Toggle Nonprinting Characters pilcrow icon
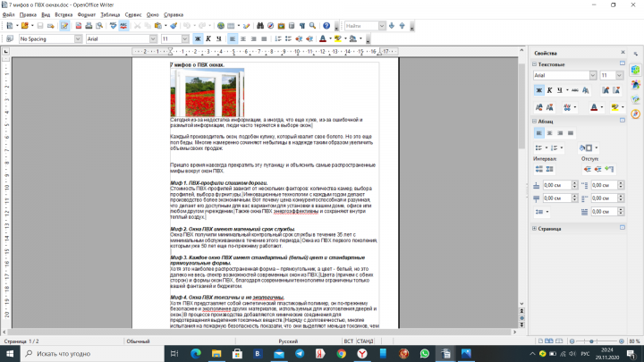This screenshot has height=362, width=644. coord(302,26)
